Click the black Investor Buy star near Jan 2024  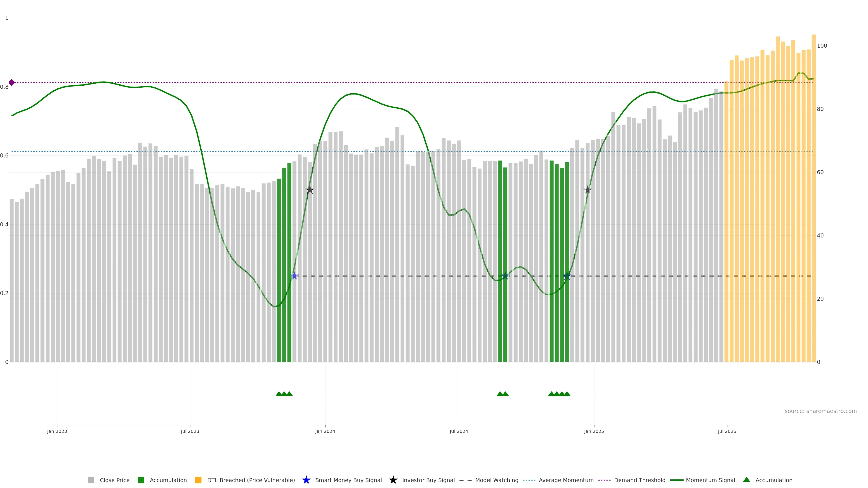310,190
